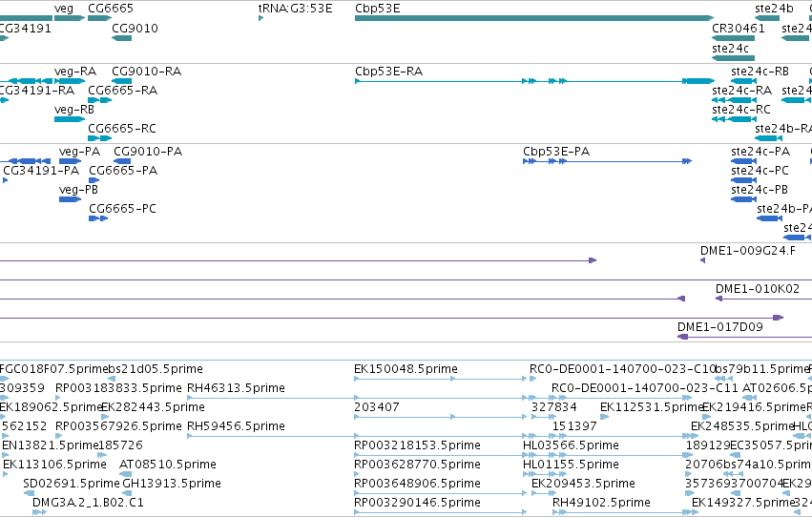Click the 185726 EST label
The image size is (812, 517).
120,445
